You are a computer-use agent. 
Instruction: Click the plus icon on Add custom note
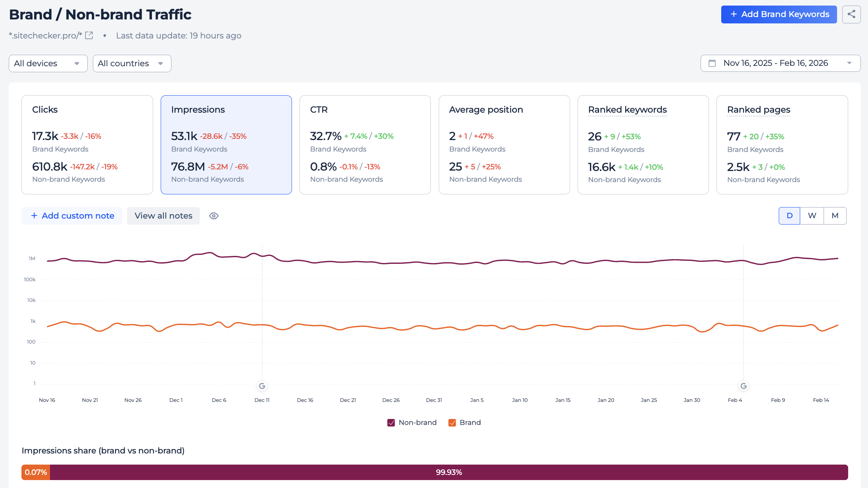click(x=34, y=215)
